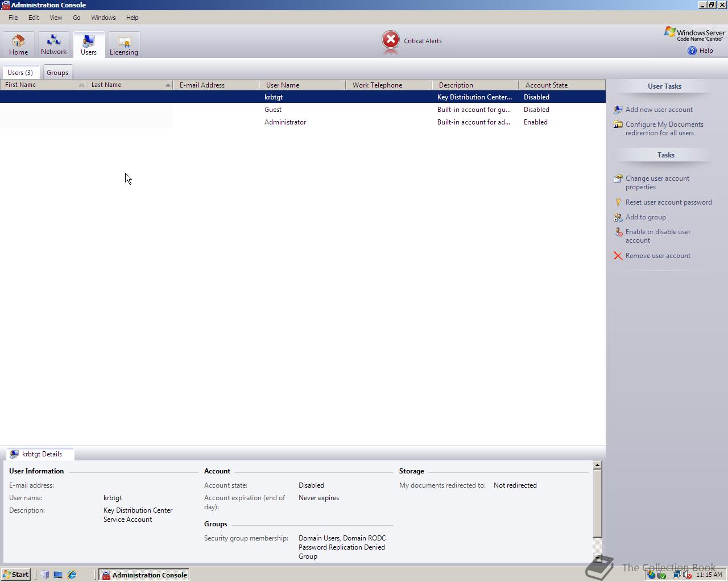Open the Start menu
This screenshot has height=582, width=728.
click(x=16, y=575)
